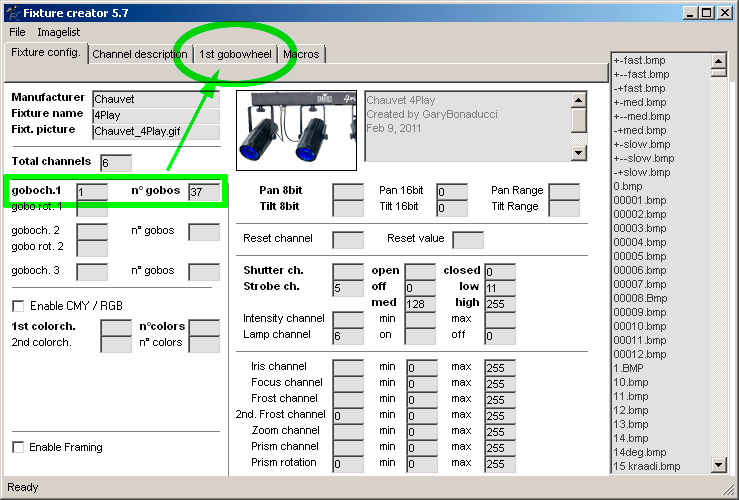
Task: Click the Manufacturer field containing Chauvet
Action: point(156,99)
